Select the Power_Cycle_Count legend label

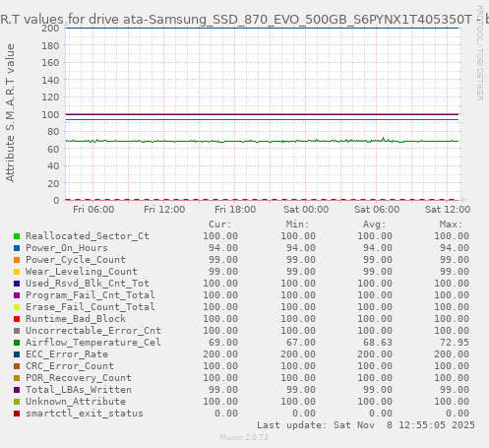[76, 260]
